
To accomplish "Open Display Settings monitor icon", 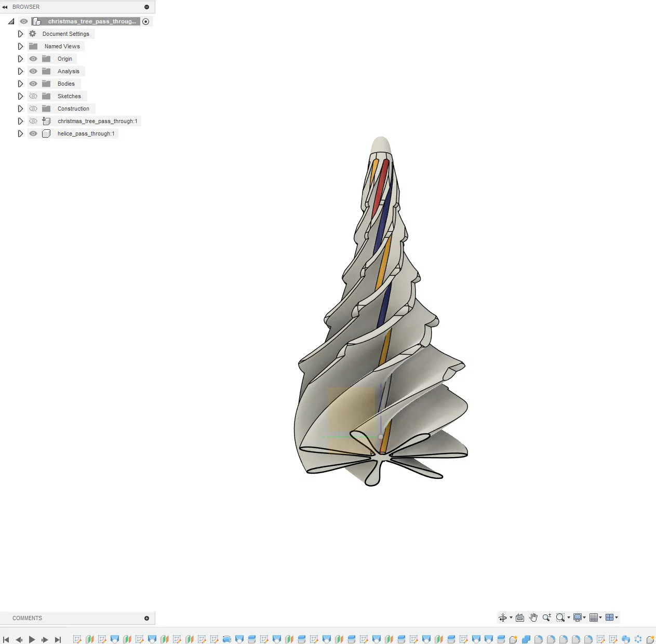I will pos(577,618).
